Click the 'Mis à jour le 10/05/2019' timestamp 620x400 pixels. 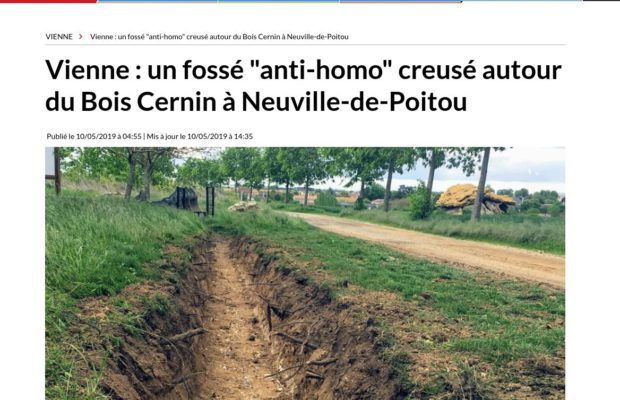click(x=200, y=136)
